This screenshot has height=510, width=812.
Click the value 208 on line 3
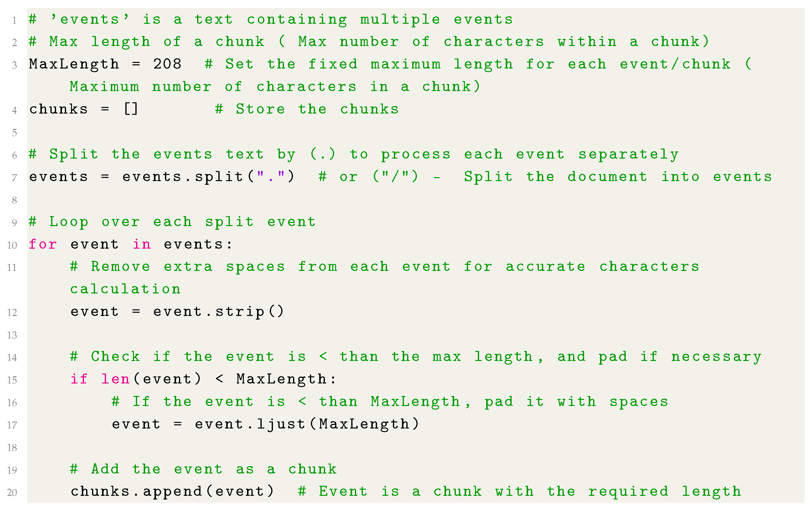[x=167, y=64]
